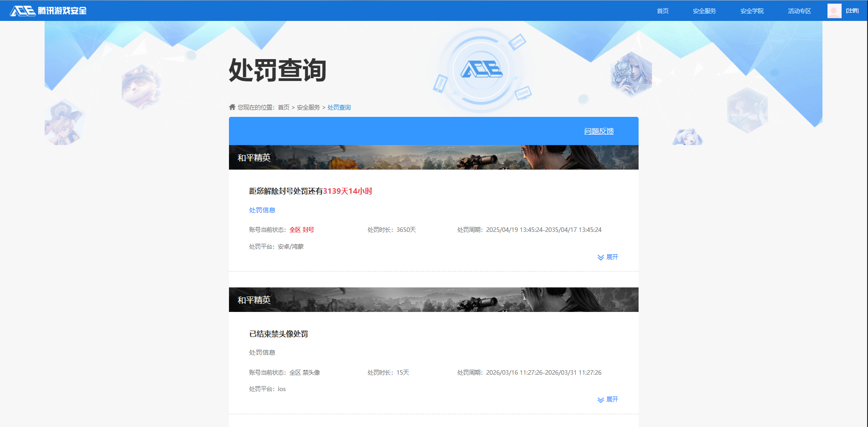Click the 2026/03/16 penalty period text
Screen dimensions: 868x427
(529, 372)
